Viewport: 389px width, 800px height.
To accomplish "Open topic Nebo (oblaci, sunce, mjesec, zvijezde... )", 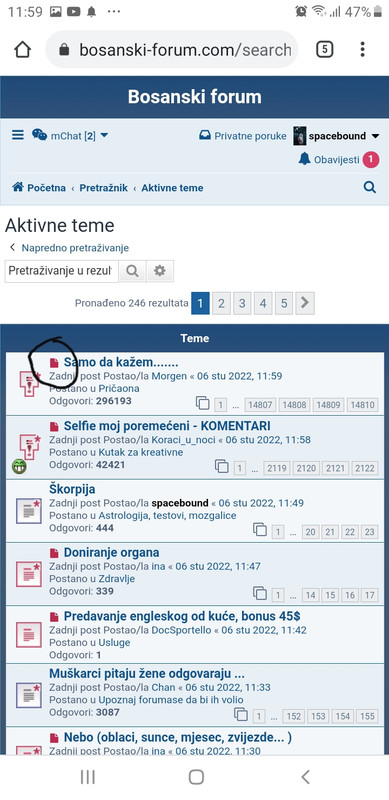I will [x=178, y=737].
